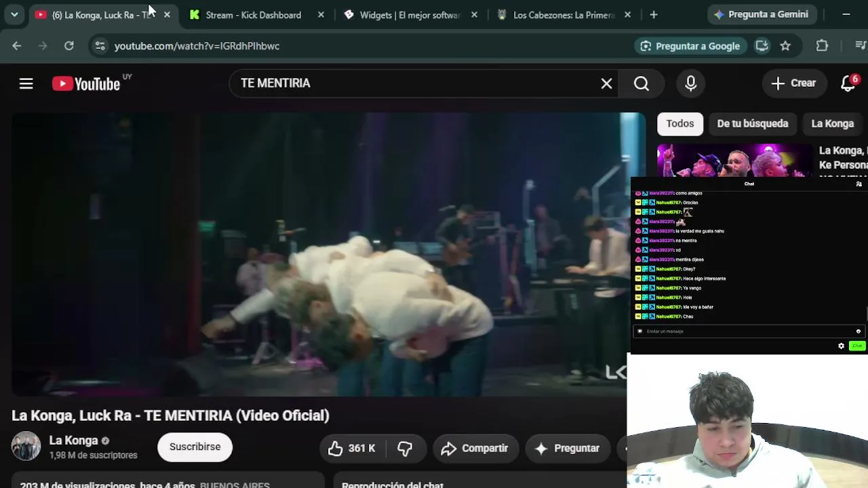868x488 pixels.
Task: Select the La Konga filter chip
Action: pos(833,123)
